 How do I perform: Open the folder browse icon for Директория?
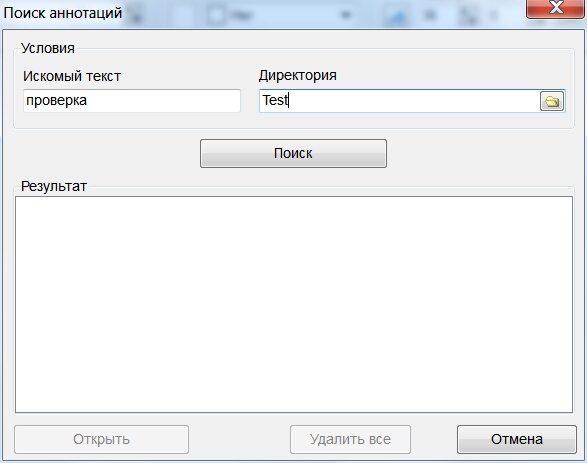[x=552, y=101]
